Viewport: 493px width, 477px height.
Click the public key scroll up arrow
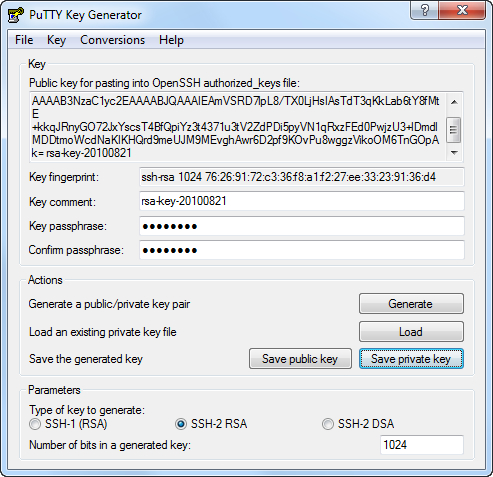[x=454, y=102]
